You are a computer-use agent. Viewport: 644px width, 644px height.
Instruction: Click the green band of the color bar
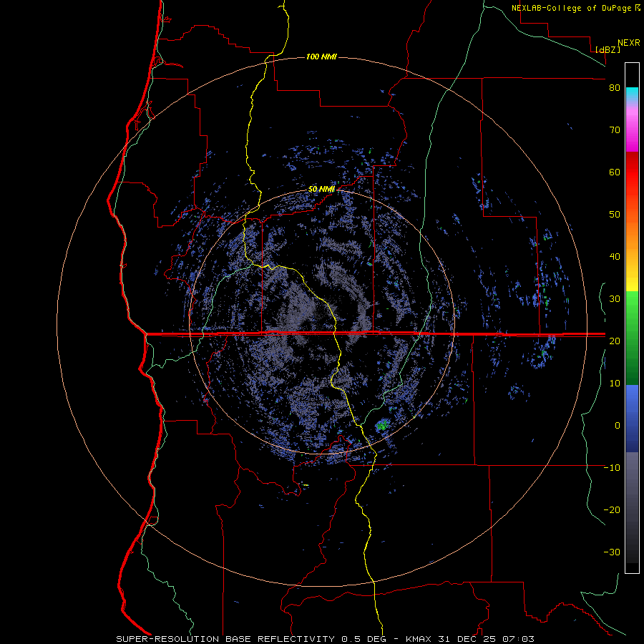pos(632,338)
